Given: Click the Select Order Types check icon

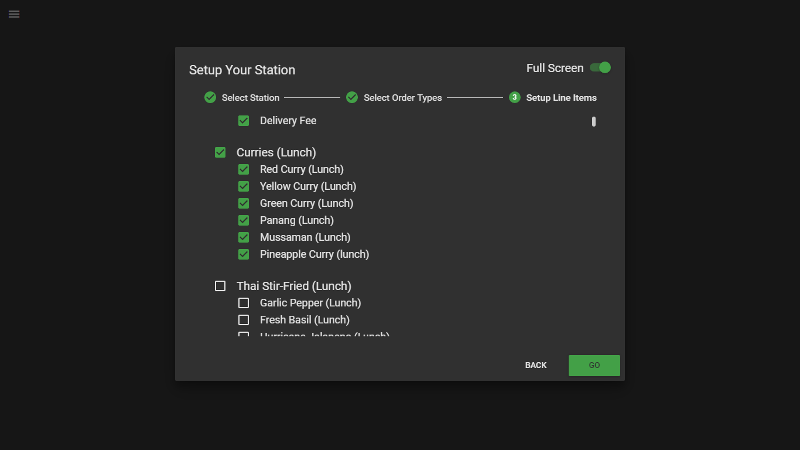Looking at the screenshot, I should 352,97.
